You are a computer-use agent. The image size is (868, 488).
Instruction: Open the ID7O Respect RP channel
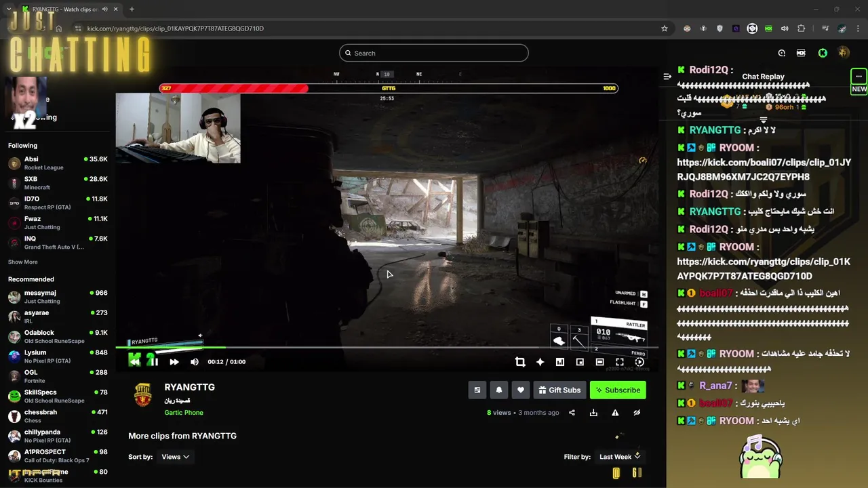(58, 203)
